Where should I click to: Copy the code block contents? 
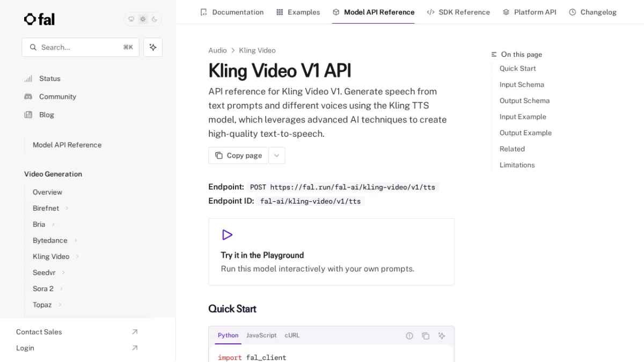[426, 336]
